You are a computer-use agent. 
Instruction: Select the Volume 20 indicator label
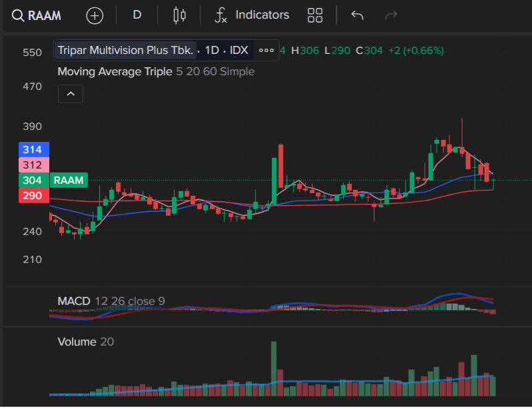point(85,342)
